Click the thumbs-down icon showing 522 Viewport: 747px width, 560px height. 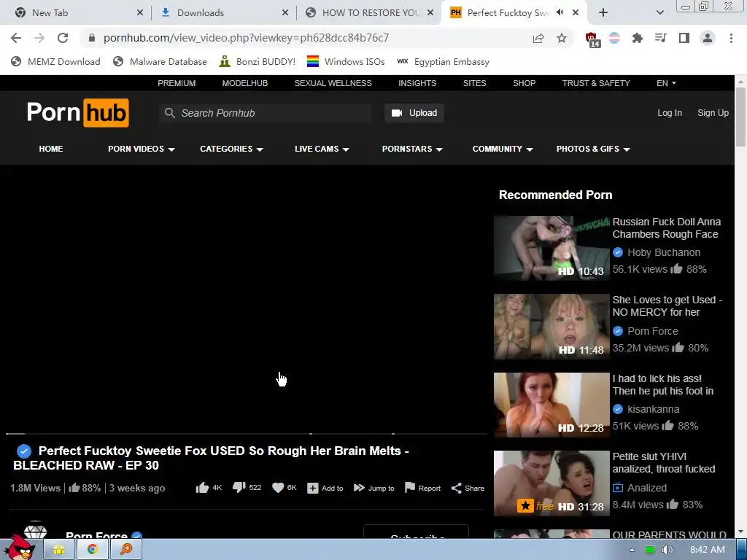(x=239, y=488)
